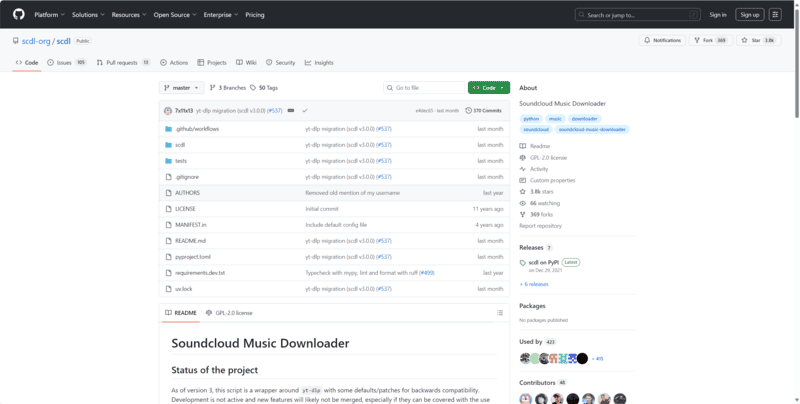Click the Tx1tx13 author avatar
The width and height of the screenshot is (800, 404).
[168, 110]
